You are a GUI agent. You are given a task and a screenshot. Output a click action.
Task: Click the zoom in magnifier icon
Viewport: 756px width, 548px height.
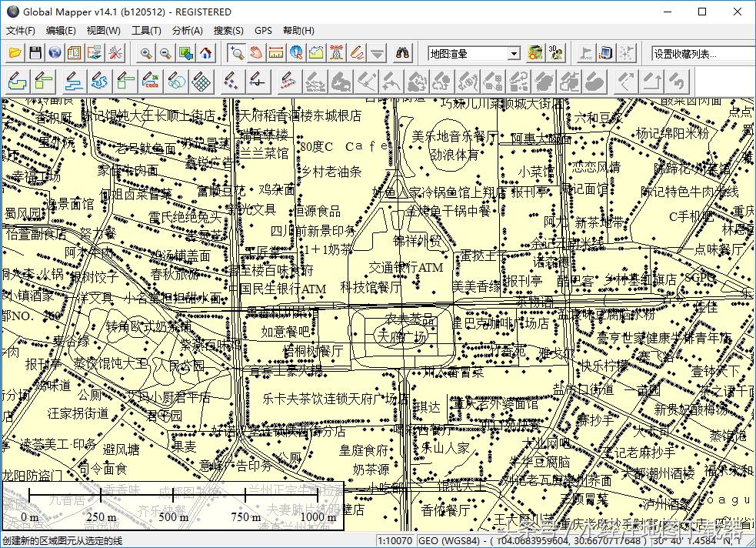point(145,53)
